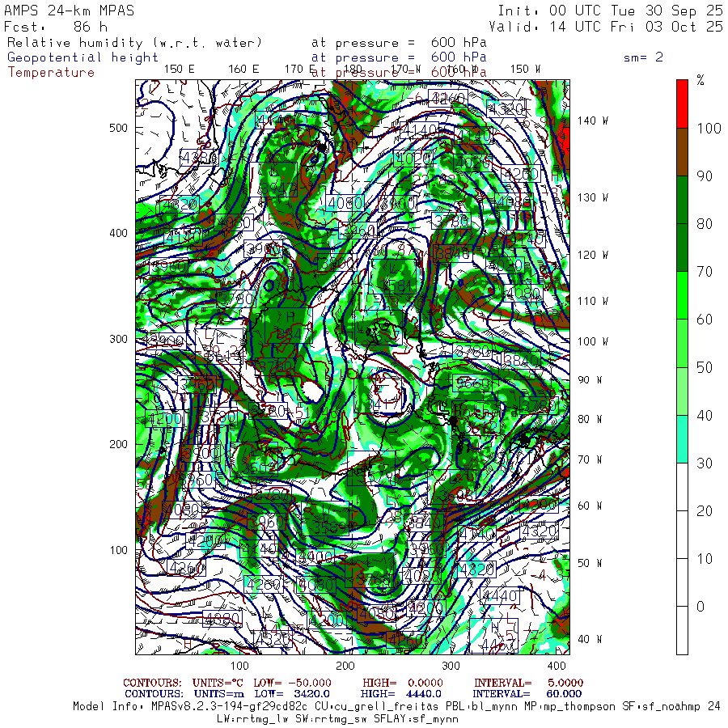
Task: Click the 'Relative humidity (w.r.t. water)' label
Action: 135,43
